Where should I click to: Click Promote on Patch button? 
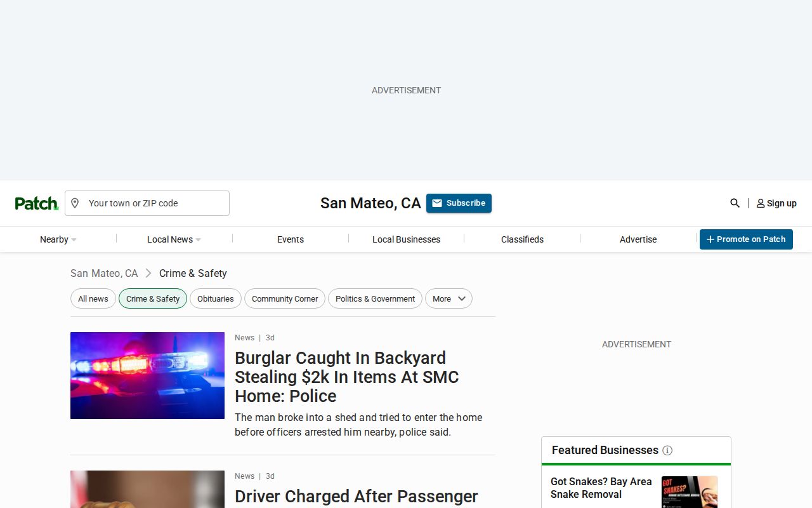coord(746,239)
